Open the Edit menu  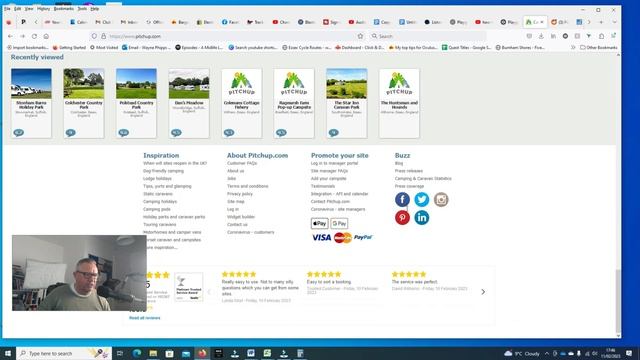click(x=18, y=9)
